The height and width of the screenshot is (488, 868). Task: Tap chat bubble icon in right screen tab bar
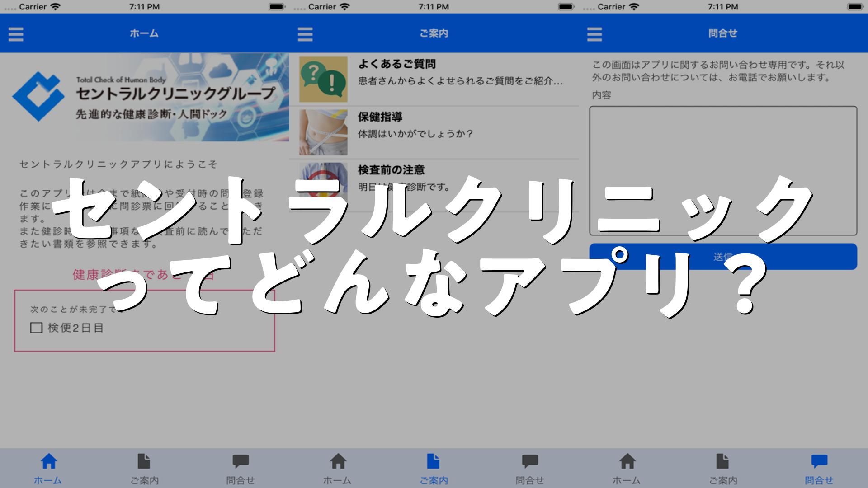point(819,461)
